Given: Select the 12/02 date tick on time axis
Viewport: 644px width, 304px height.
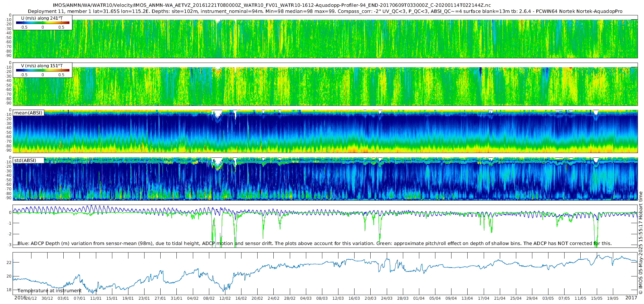Looking at the screenshot, I should click(225, 298).
